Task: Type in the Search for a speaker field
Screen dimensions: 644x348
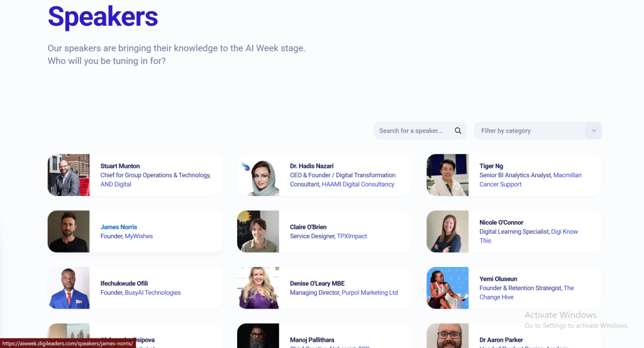Action: (412, 131)
